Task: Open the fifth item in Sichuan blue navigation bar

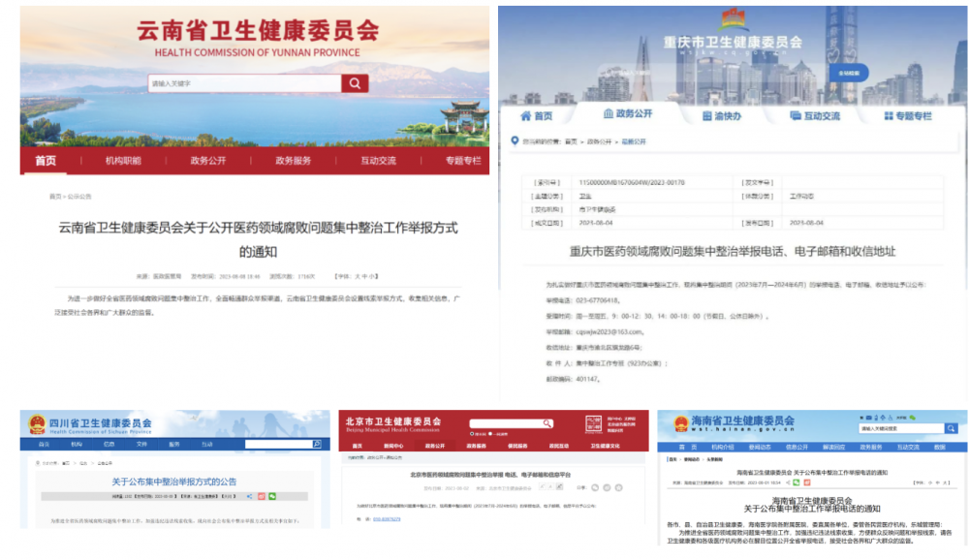Action: coord(174,445)
